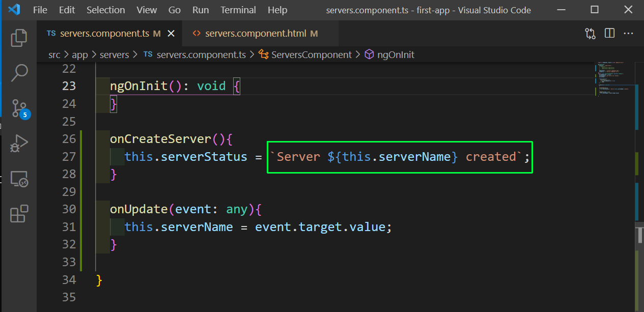Click app in the breadcrumb
Screen dimensions: 644x312
point(80,54)
